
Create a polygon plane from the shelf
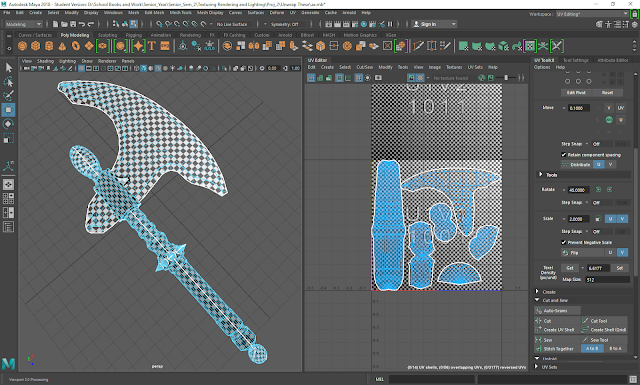(x=89, y=46)
